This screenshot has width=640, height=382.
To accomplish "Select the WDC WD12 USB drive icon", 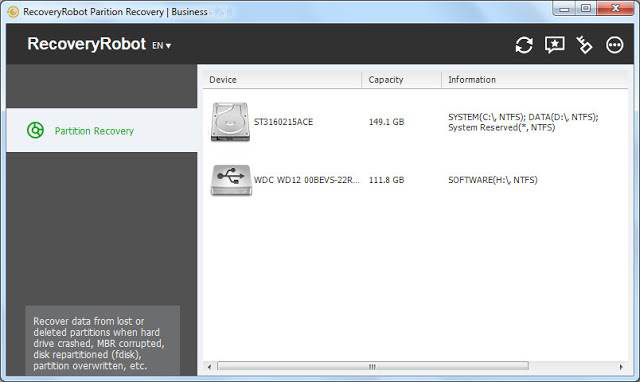I will pyautogui.click(x=231, y=180).
